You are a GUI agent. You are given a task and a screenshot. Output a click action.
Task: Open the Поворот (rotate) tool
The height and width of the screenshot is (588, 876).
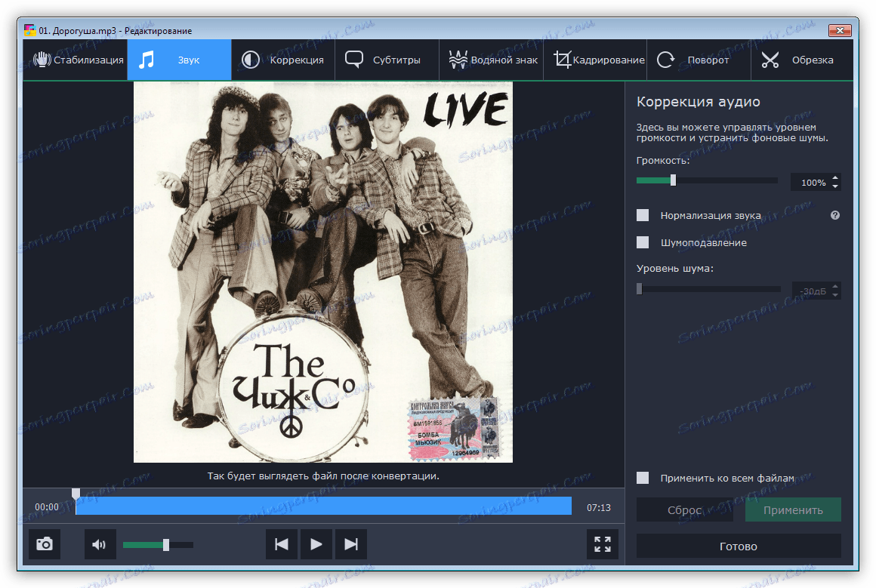click(699, 59)
